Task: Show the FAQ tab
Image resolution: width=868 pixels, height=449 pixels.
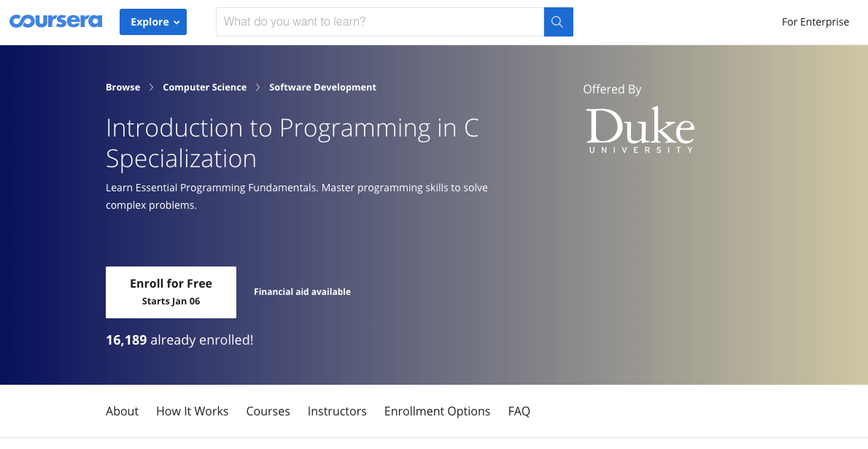Action: tap(519, 411)
